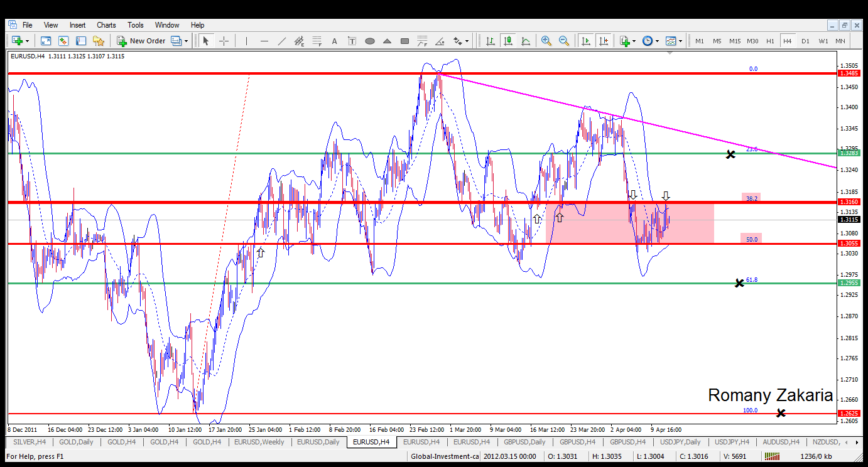Select the horizontal line drawing tool
This screenshot has width=868, height=467.
(x=264, y=41)
